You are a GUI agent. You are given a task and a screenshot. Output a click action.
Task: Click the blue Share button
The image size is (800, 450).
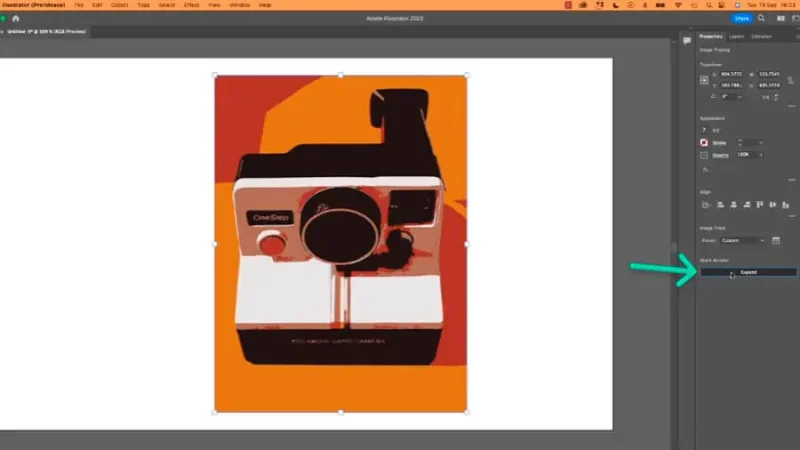[741, 18]
